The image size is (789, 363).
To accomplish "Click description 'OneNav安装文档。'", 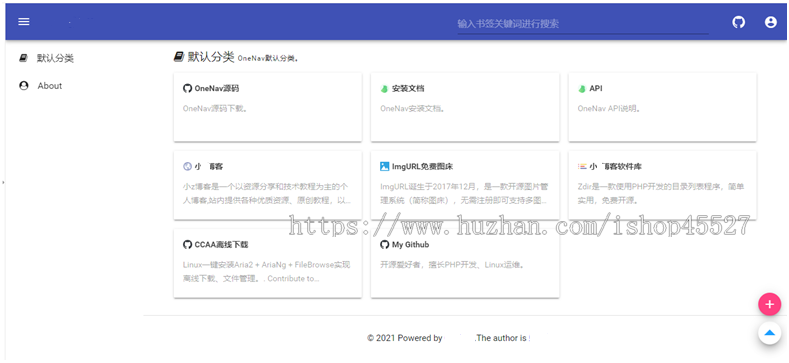I will click(x=413, y=108).
